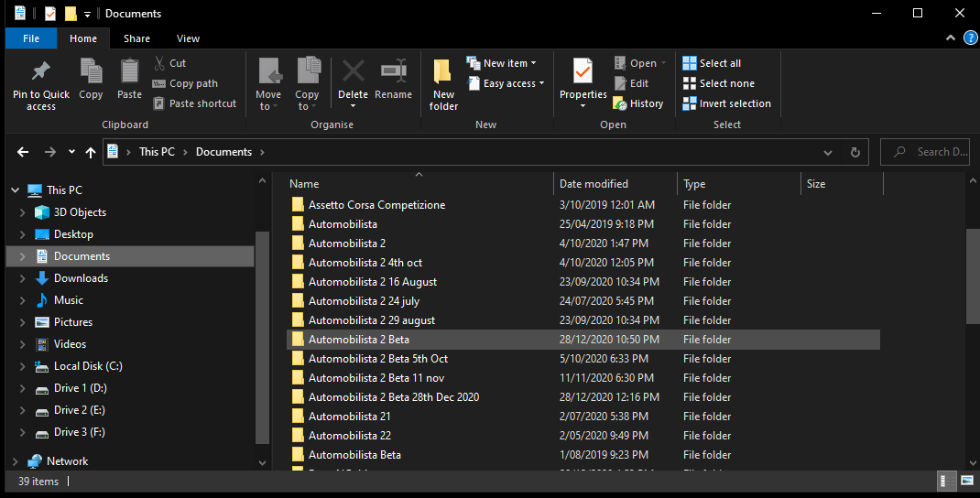Select Drive 3 (F:) in navigation pane

80,432
